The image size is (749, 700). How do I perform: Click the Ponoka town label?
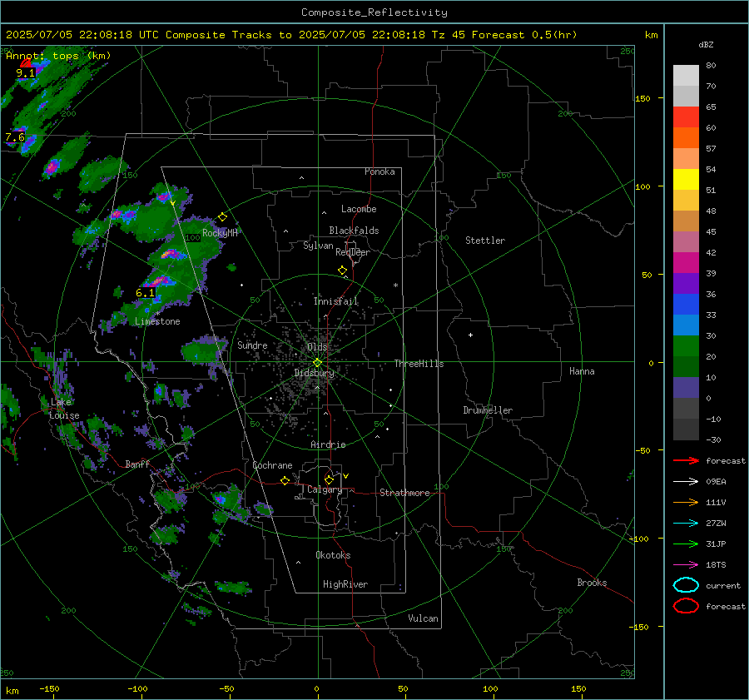379,171
